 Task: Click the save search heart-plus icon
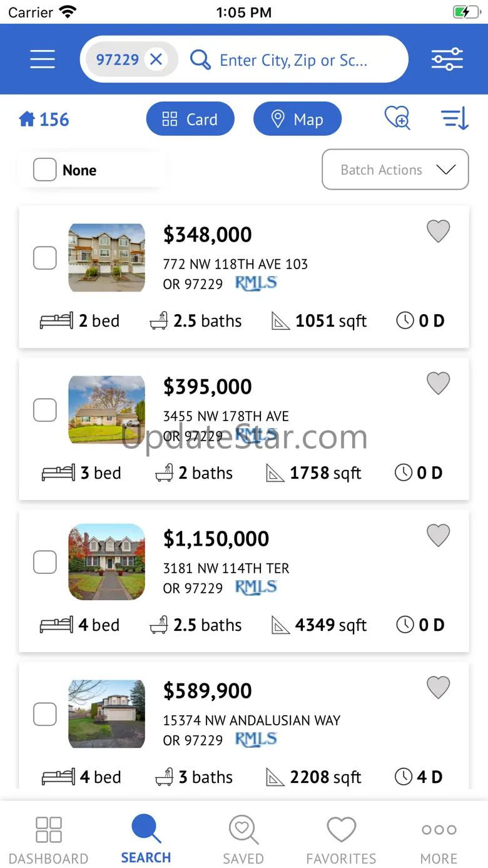[x=397, y=118]
